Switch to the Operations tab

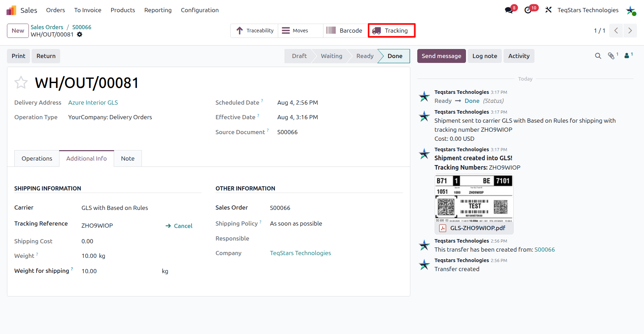[x=37, y=158]
